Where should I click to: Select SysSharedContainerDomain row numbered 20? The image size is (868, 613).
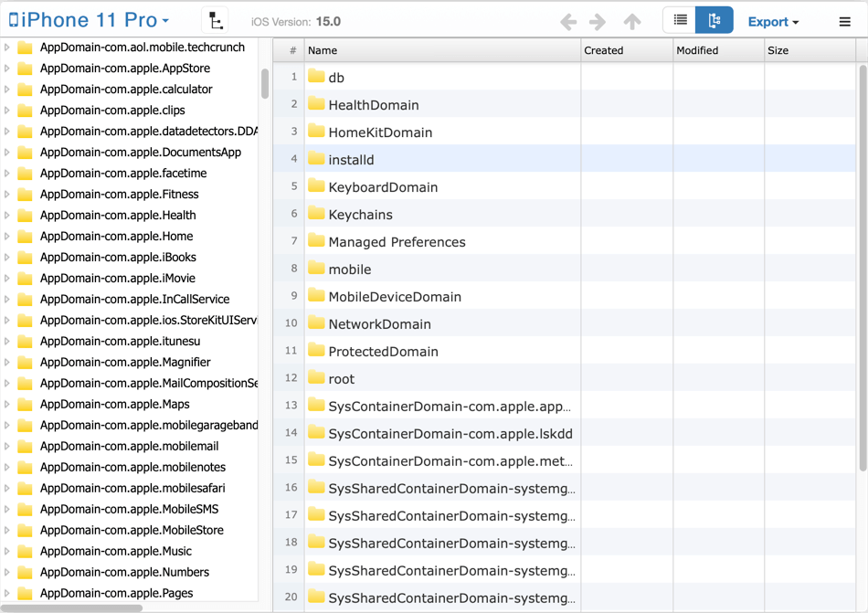[x=565, y=597]
